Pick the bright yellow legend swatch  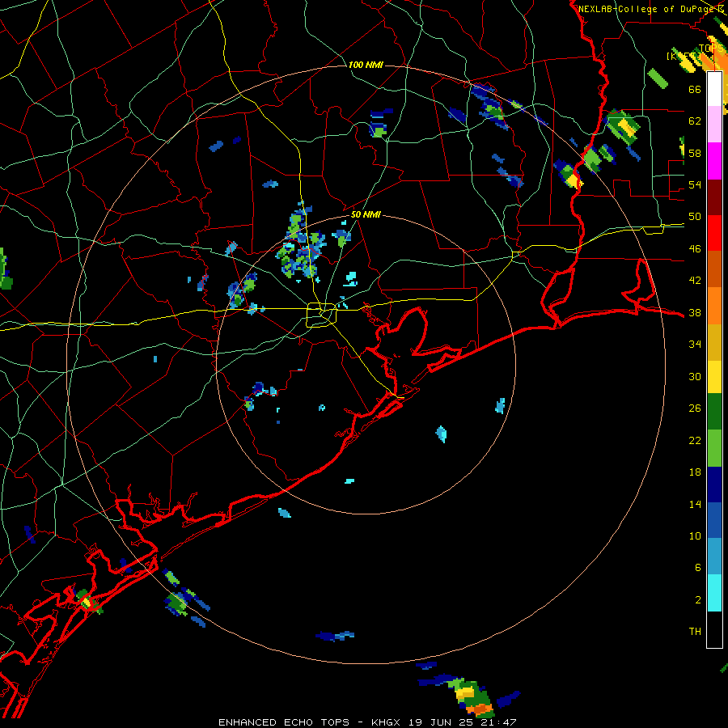[x=714, y=377]
